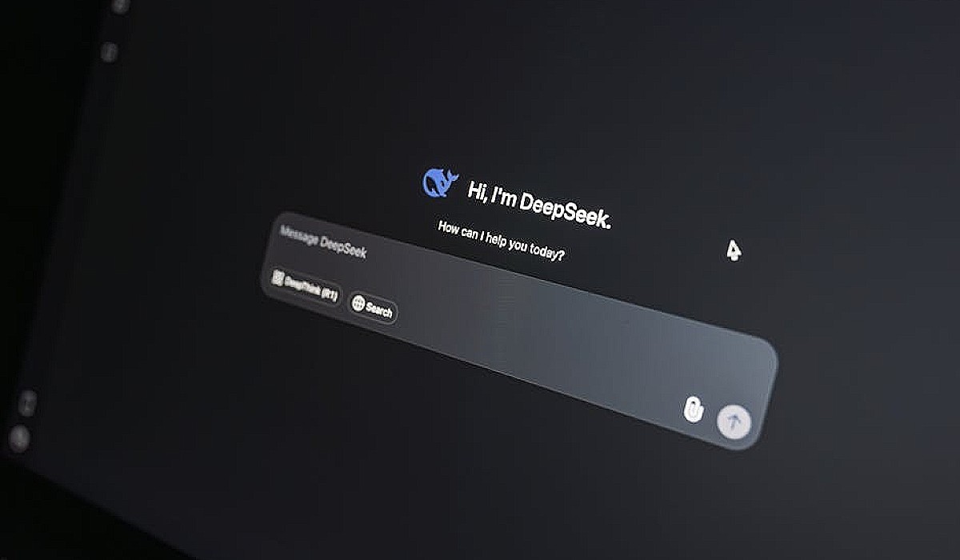
Task: Click the topmost icon in the left sidebar
Action: coord(120,6)
